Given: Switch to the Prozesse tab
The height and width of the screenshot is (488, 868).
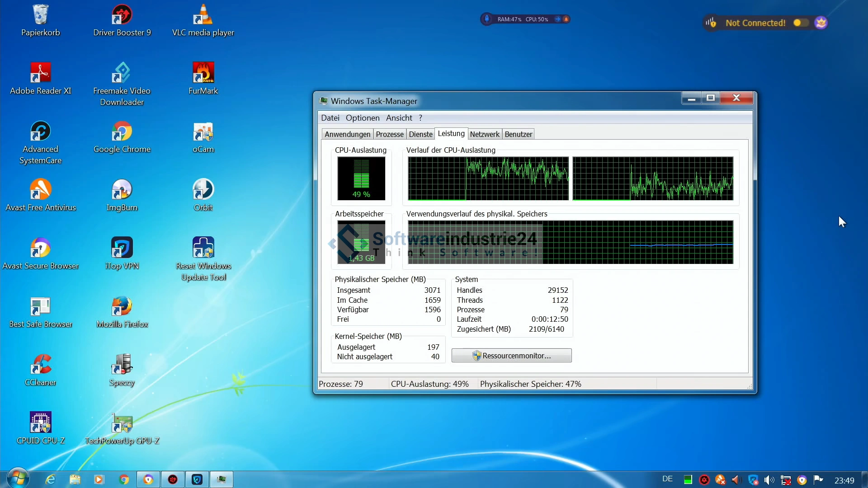Looking at the screenshot, I should point(389,134).
